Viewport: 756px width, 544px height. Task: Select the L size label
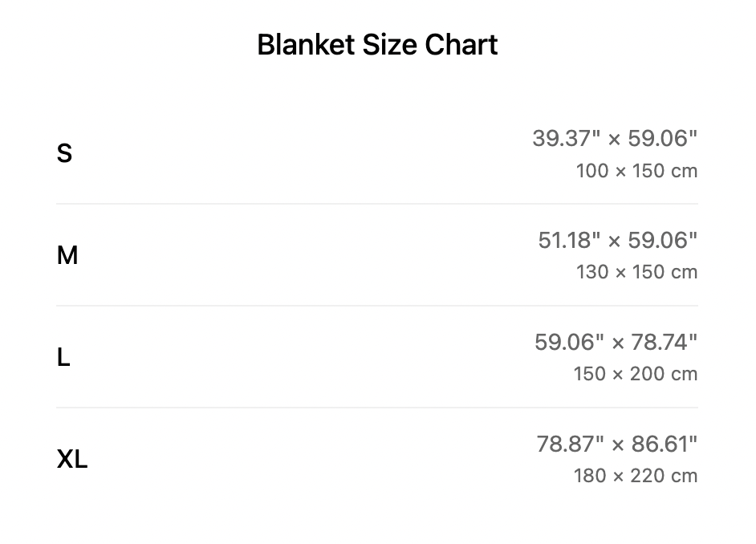(x=63, y=357)
